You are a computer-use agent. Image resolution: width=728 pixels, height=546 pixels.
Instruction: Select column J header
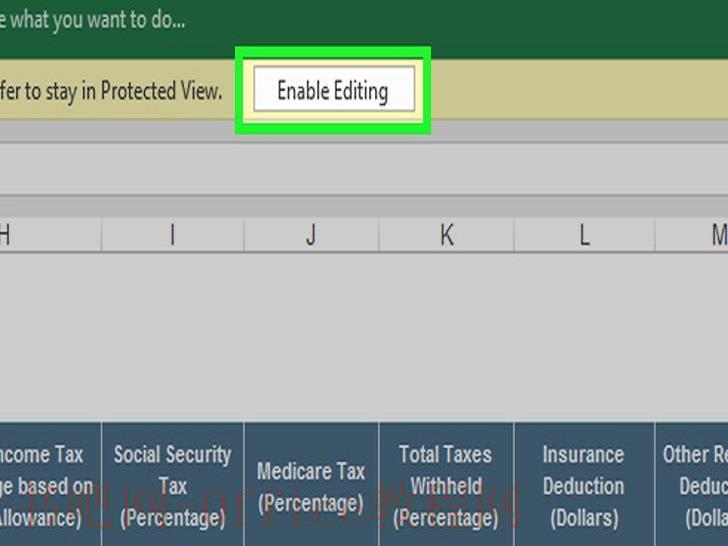click(311, 234)
